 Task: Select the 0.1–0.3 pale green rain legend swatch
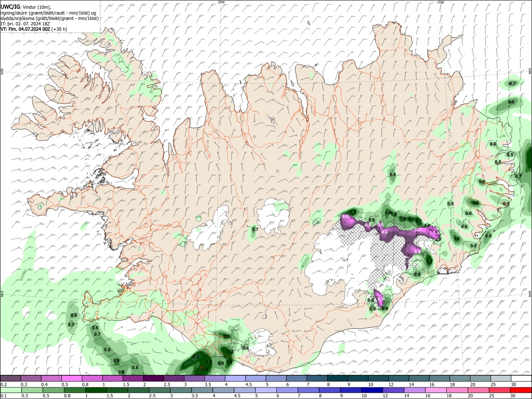tap(11, 390)
